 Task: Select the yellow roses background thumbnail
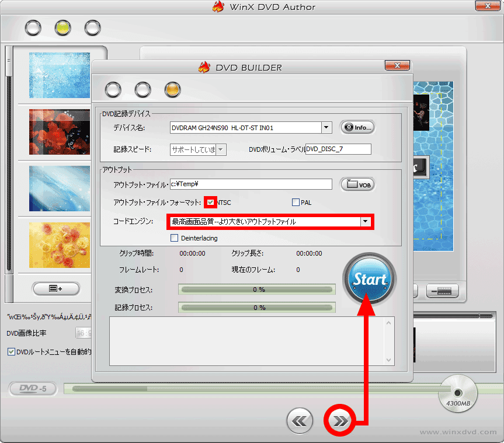click(x=60, y=245)
